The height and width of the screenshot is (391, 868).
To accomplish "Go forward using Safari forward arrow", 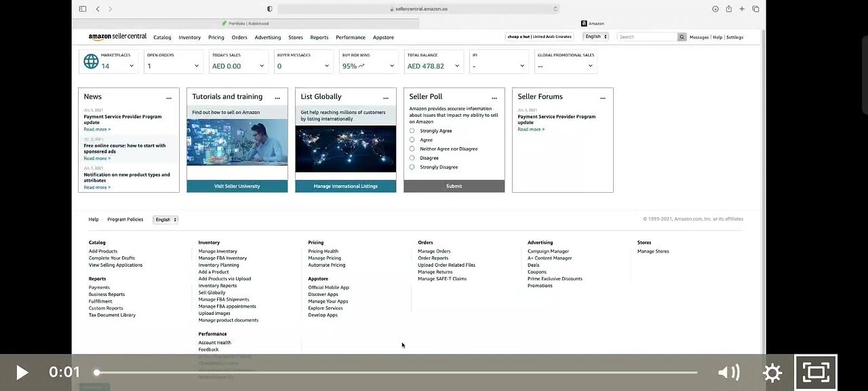I will click(111, 9).
